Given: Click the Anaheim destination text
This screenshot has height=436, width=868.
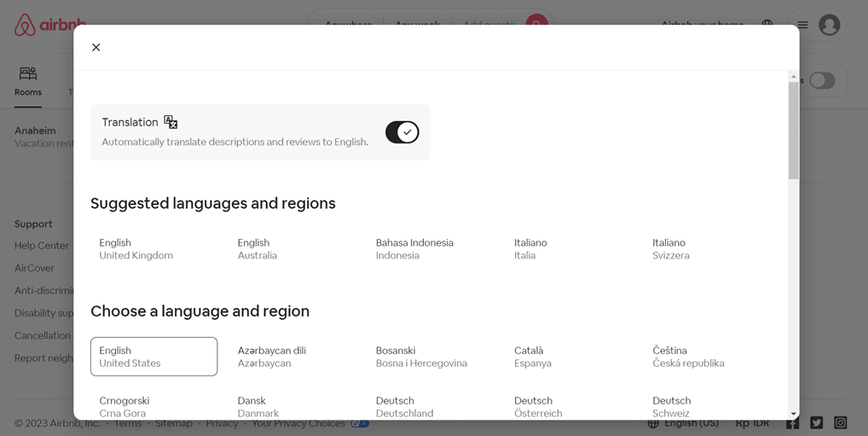Looking at the screenshot, I should [35, 131].
